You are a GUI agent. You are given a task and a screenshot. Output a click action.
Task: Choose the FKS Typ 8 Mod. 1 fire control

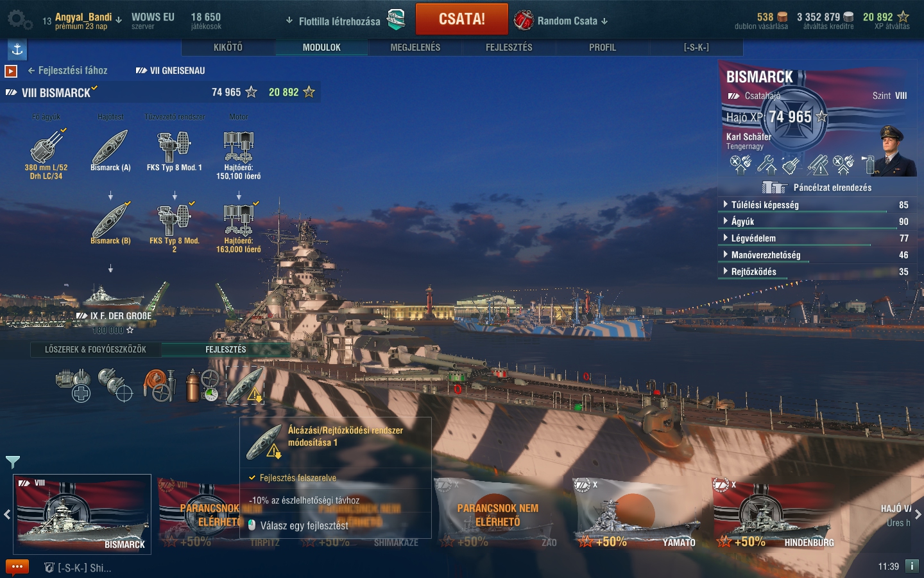(x=175, y=151)
